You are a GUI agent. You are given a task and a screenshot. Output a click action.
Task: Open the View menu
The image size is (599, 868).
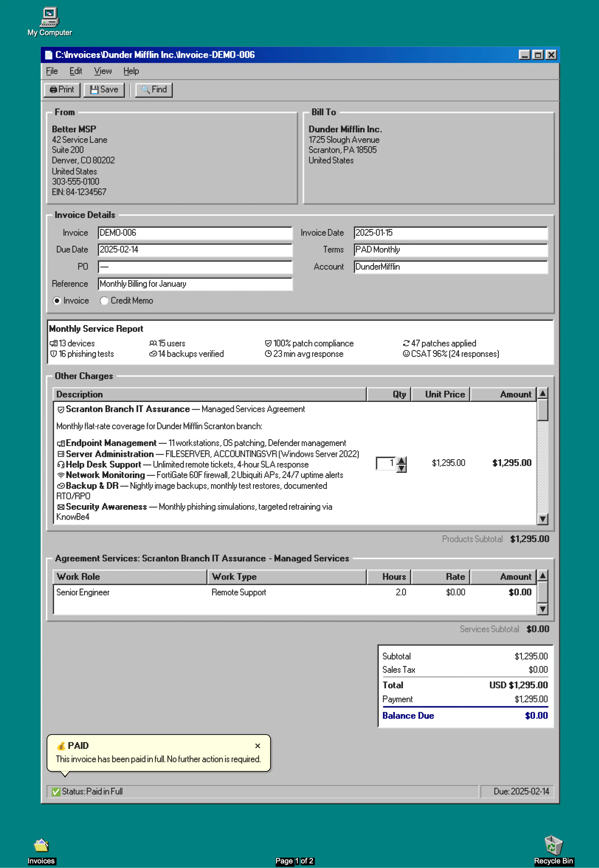103,71
